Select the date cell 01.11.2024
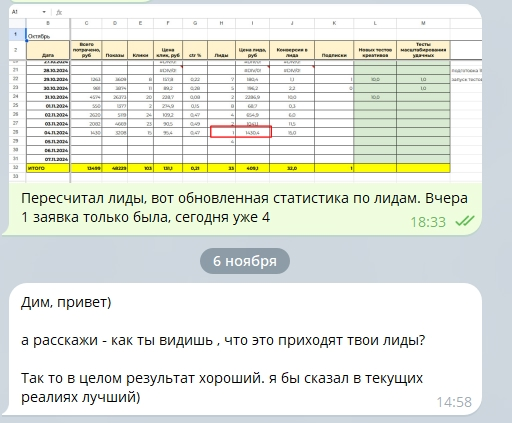 tap(48, 106)
